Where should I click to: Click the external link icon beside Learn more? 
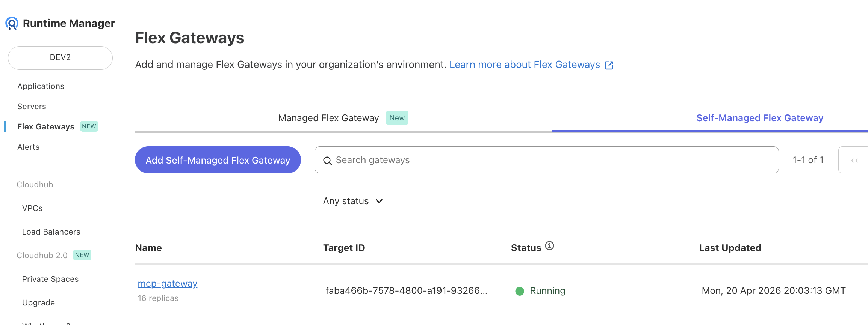[x=609, y=65]
